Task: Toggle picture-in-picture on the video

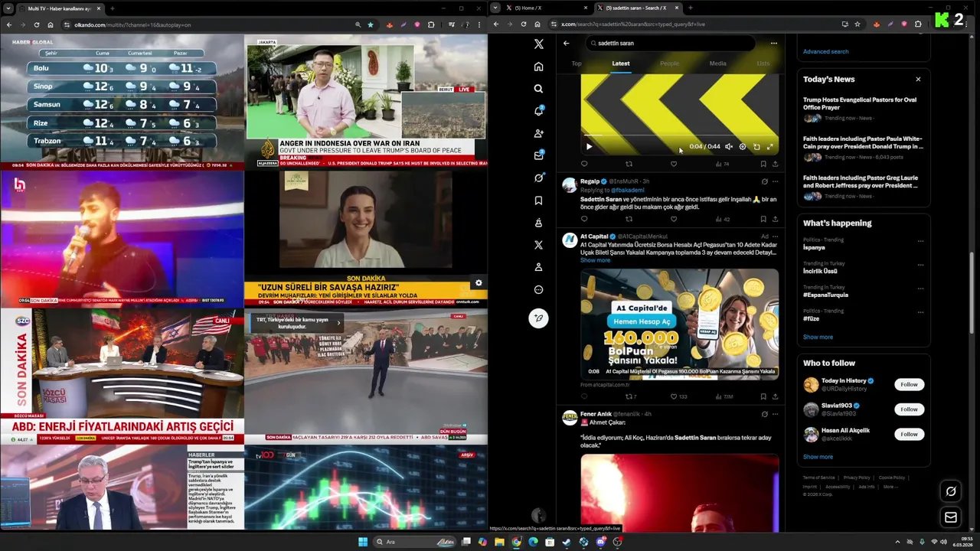Action: tap(756, 146)
